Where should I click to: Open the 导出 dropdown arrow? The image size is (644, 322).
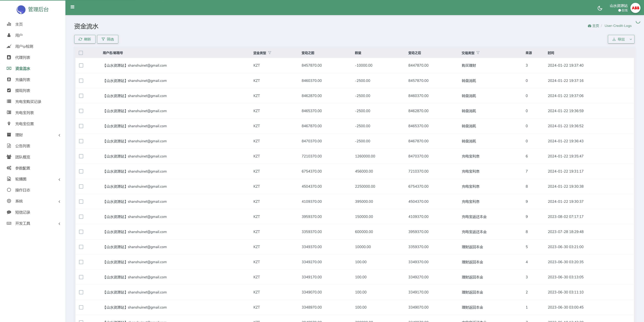(x=631, y=39)
